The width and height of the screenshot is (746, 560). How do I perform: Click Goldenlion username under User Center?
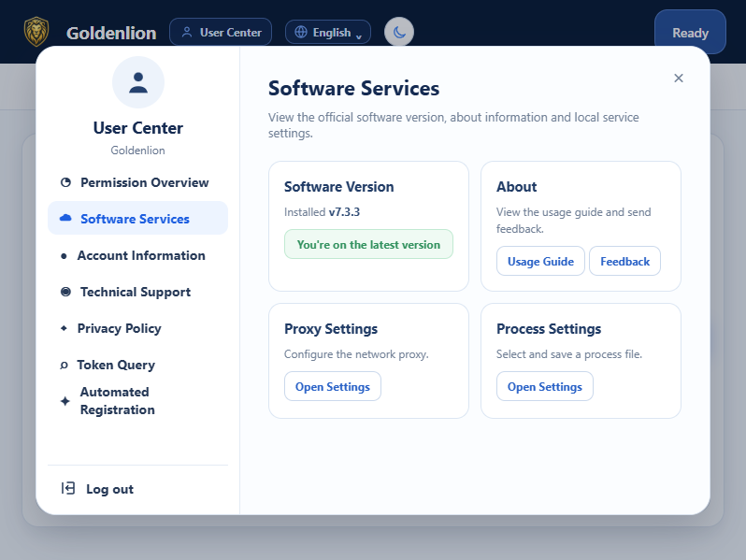(x=138, y=151)
